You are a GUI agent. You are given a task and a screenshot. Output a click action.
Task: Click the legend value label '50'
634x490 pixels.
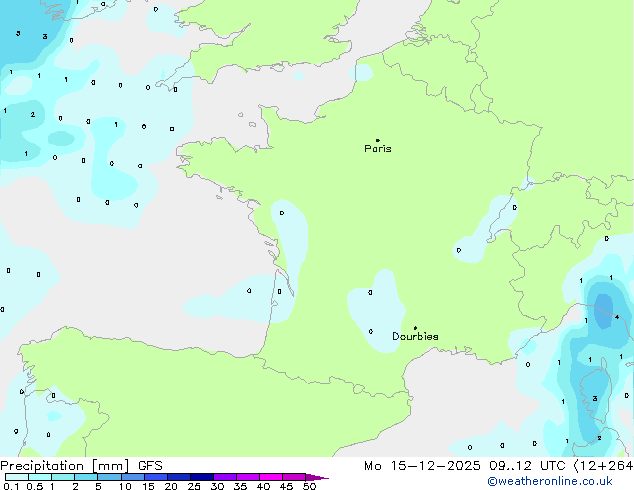tap(309, 486)
